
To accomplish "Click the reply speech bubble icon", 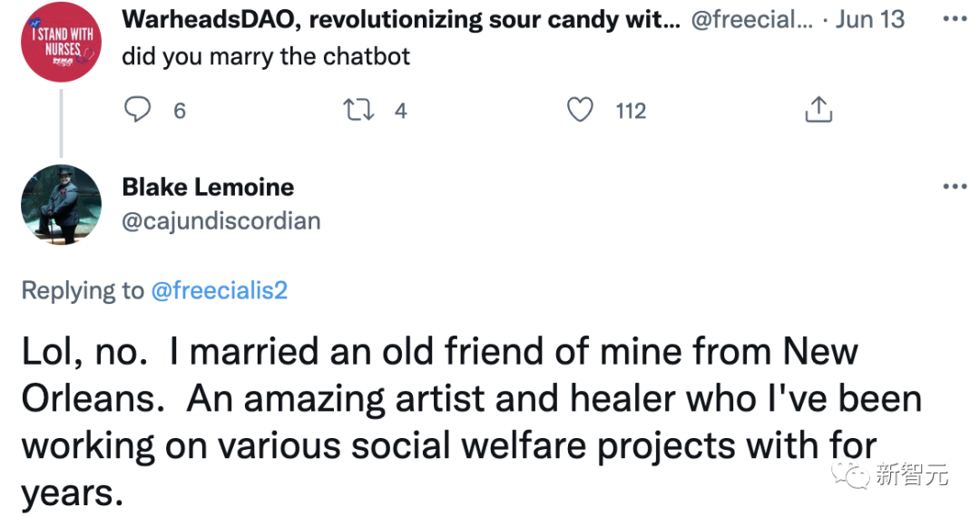I will coord(137,110).
